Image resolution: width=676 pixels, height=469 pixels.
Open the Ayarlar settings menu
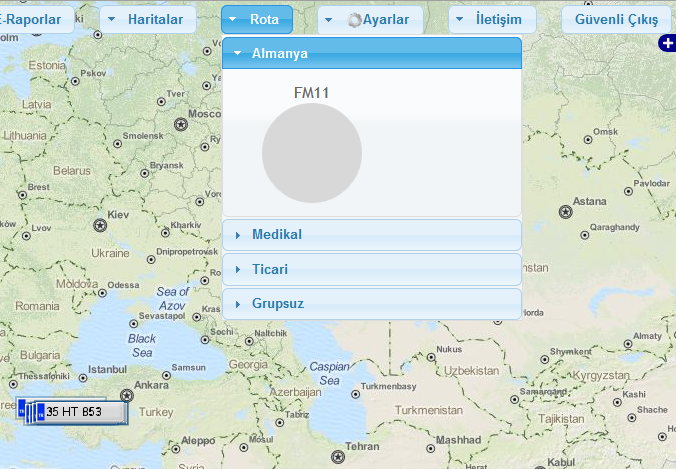[371, 20]
